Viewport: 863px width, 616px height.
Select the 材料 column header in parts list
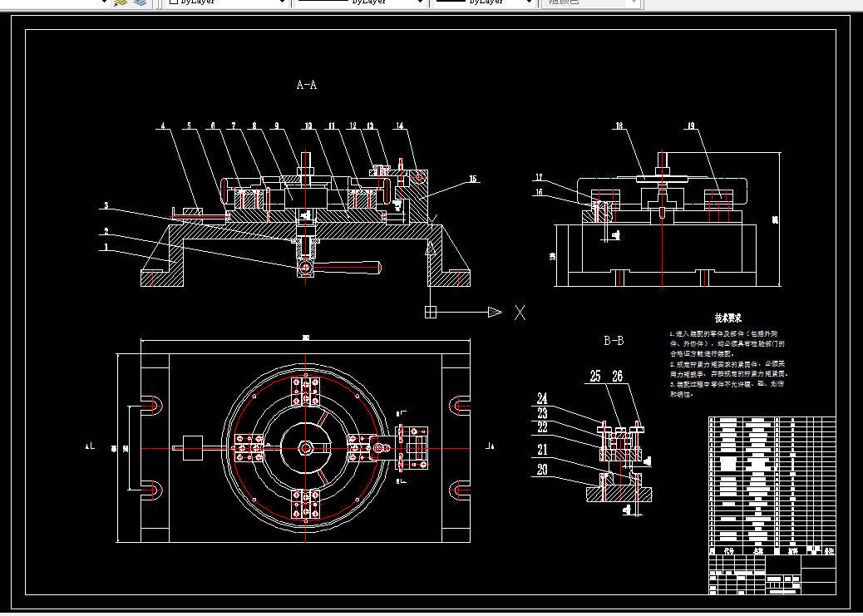tap(792, 550)
